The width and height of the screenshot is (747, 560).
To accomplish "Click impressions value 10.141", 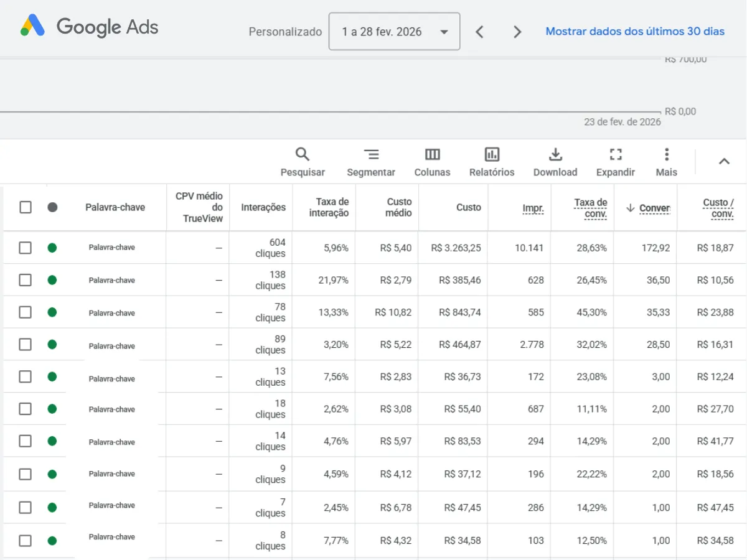I will click(x=529, y=248).
